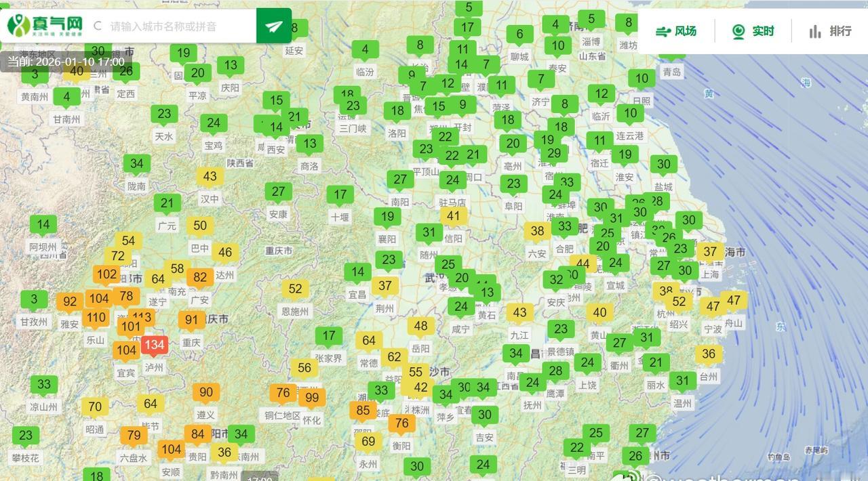Viewport: 868px width, 481px height.
Task: Click the 27 marker above 安康
Action: coord(279,192)
